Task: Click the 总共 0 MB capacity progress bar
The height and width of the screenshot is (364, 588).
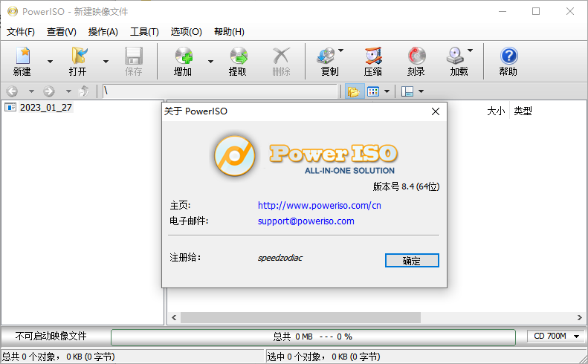Action: [x=313, y=337]
